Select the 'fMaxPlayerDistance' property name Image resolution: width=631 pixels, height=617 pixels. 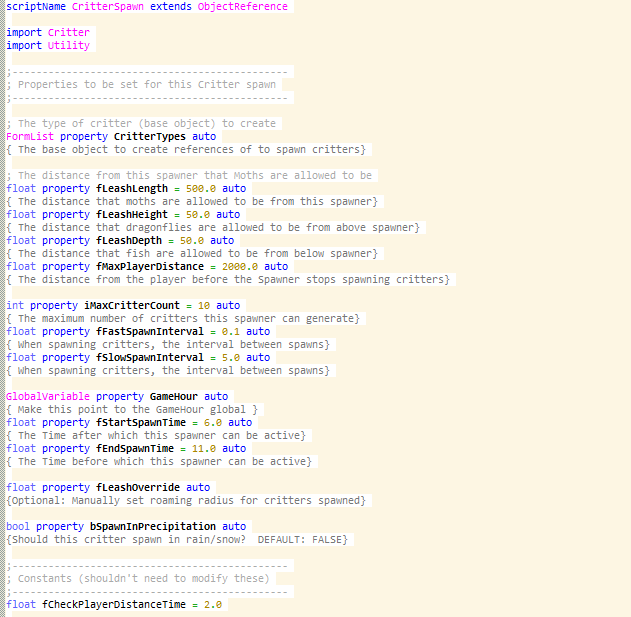[150, 266]
